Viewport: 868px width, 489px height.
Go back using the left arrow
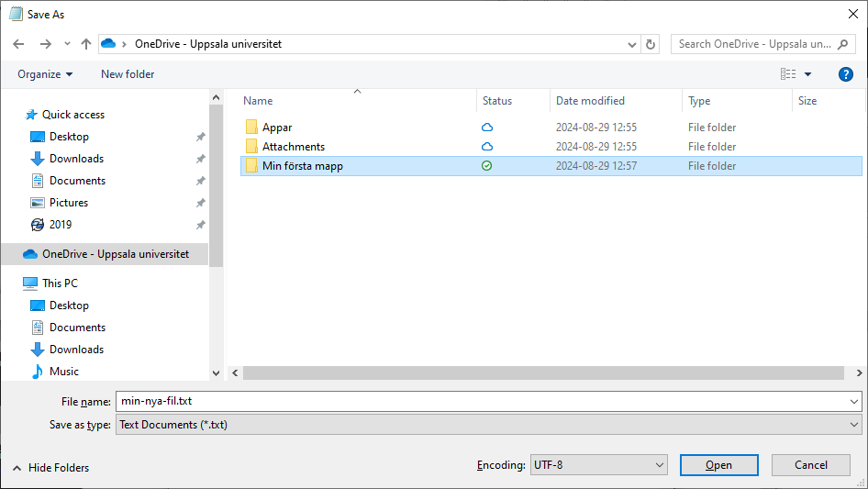tap(18, 44)
